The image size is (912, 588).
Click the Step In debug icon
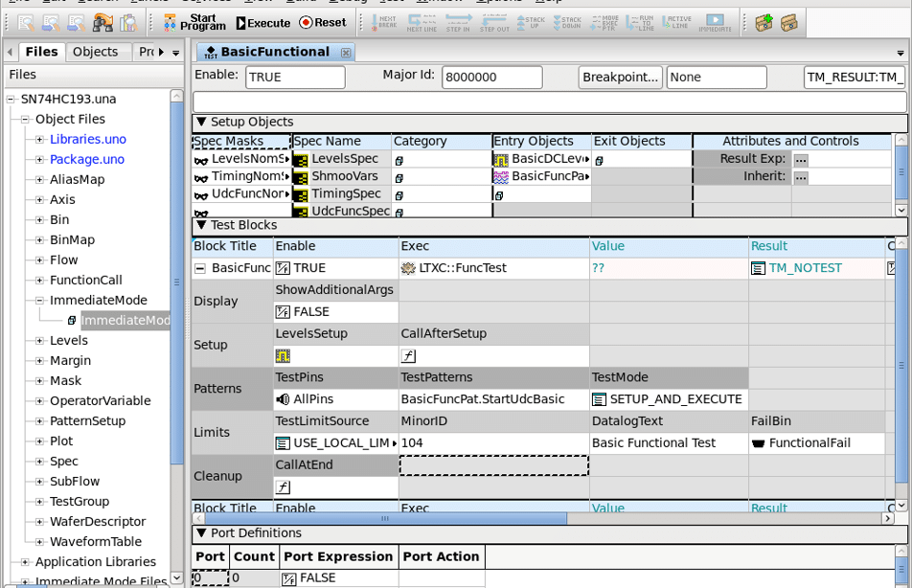coord(458,22)
